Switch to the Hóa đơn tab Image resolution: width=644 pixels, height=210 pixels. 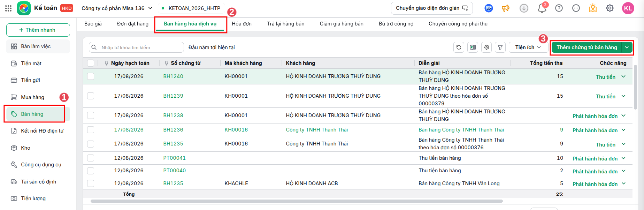coord(242,24)
